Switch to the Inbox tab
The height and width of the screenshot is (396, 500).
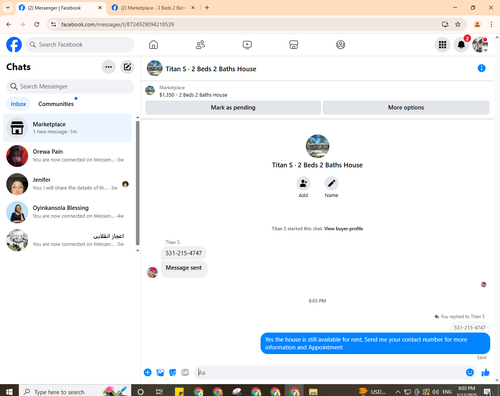tap(18, 104)
